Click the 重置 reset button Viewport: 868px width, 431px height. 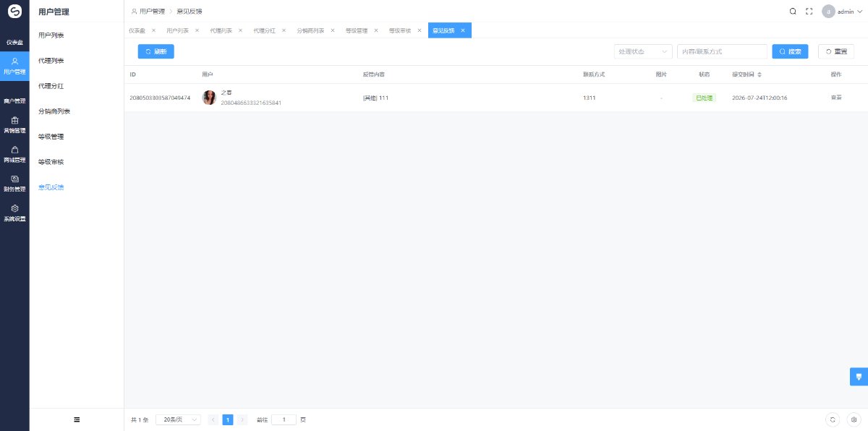click(836, 51)
